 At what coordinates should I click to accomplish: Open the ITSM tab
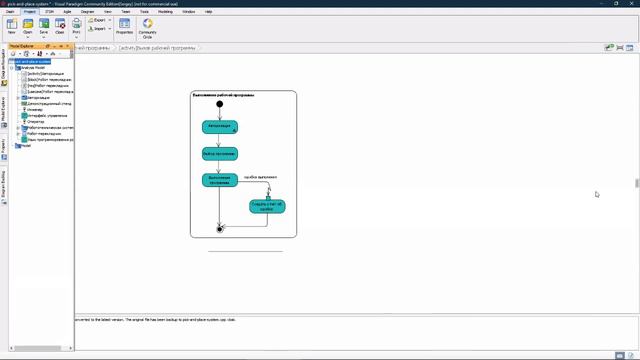click(49, 12)
